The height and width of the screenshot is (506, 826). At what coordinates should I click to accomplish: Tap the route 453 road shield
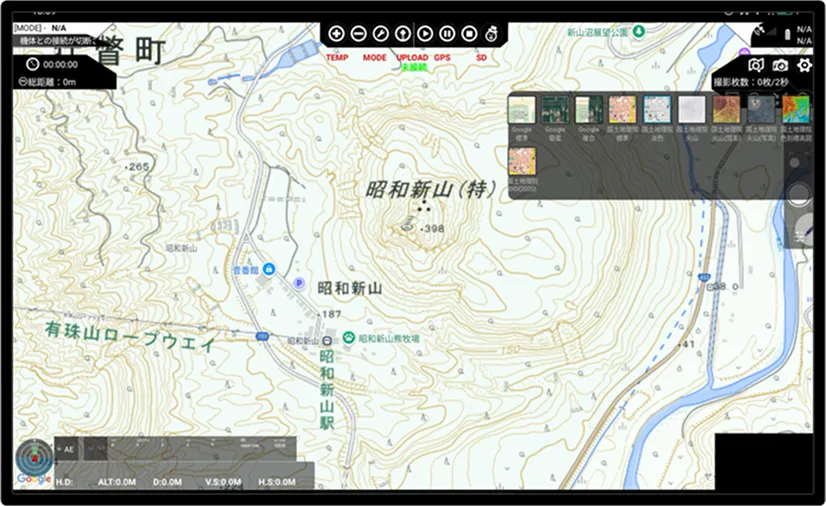pos(704,276)
